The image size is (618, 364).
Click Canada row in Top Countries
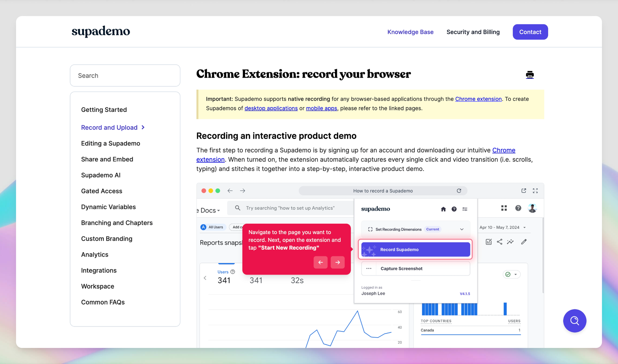(471, 330)
